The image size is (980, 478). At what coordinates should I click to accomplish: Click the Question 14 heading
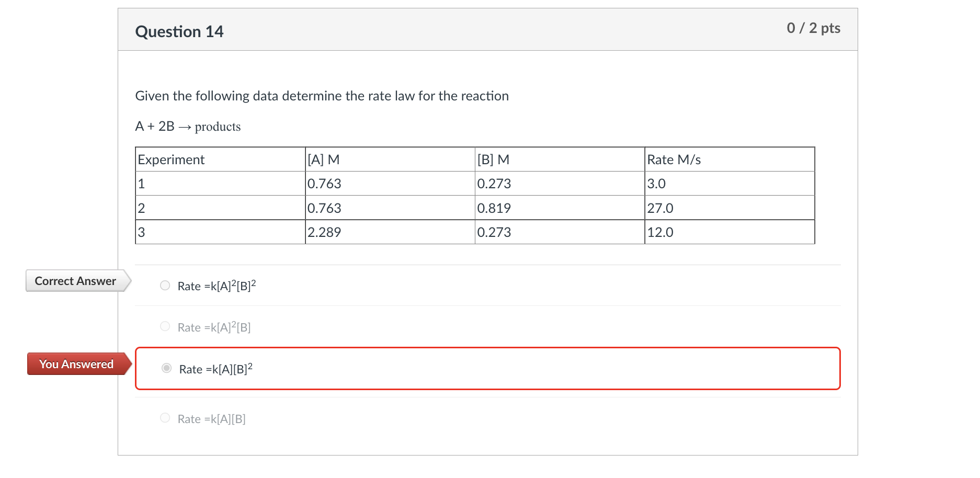[x=179, y=31]
